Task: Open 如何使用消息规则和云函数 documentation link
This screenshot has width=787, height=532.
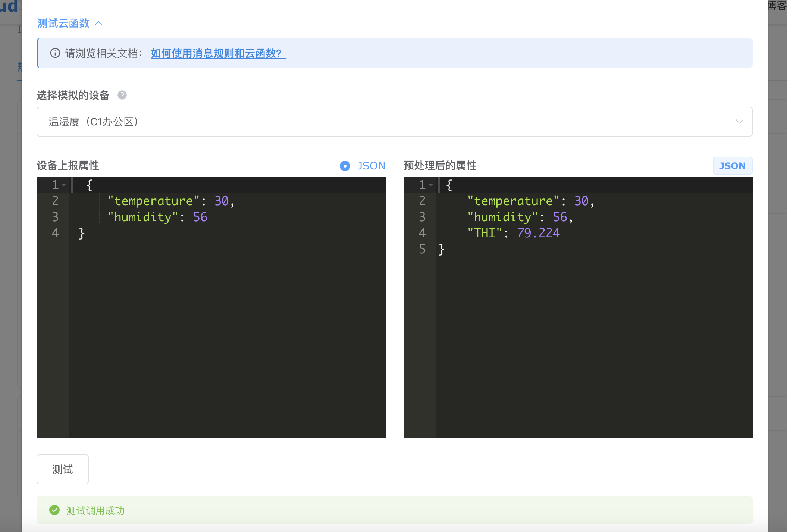Action: click(218, 53)
